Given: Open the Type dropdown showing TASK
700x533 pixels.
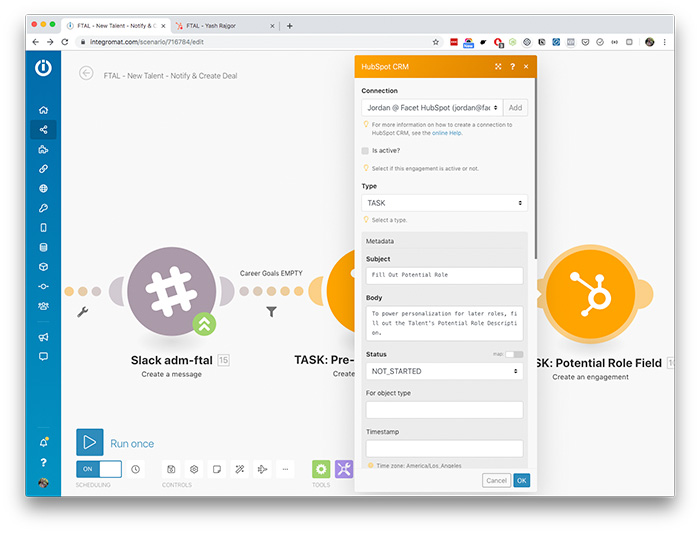Looking at the screenshot, I should (x=445, y=203).
